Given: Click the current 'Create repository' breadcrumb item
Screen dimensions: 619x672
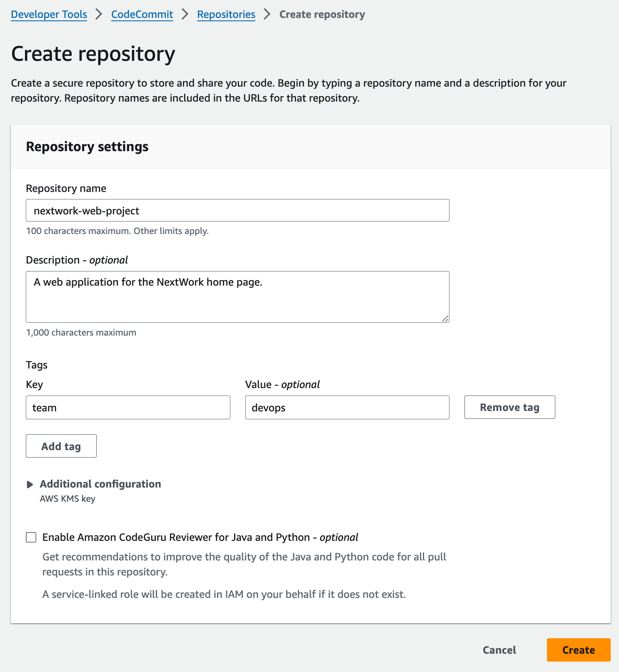Looking at the screenshot, I should [x=322, y=15].
